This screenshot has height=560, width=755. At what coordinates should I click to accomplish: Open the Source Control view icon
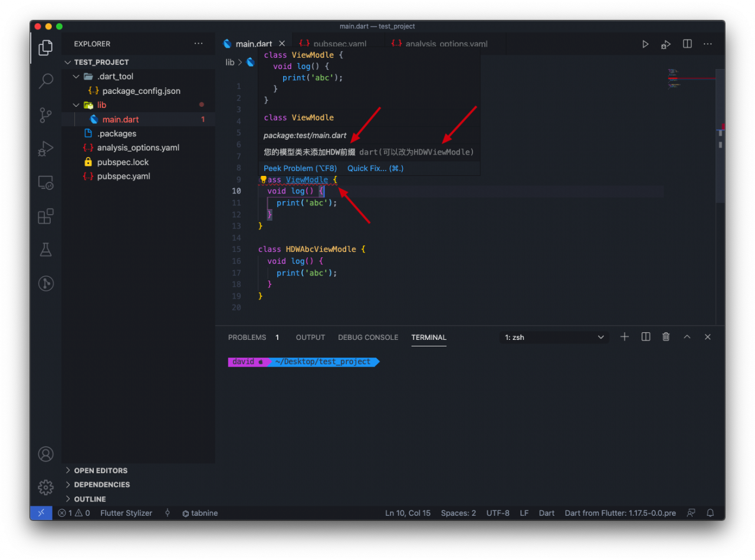coord(45,115)
